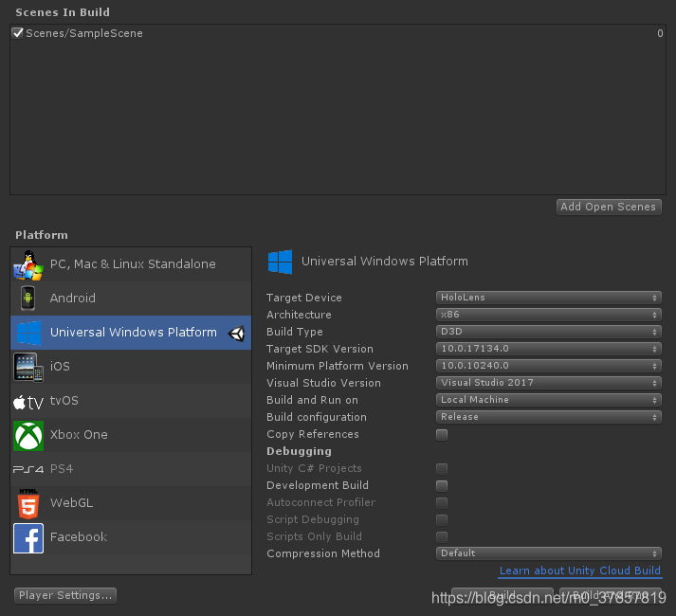676x616 pixels.
Task: Open the Target SDK Version dropdown
Action: [x=548, y=349]
